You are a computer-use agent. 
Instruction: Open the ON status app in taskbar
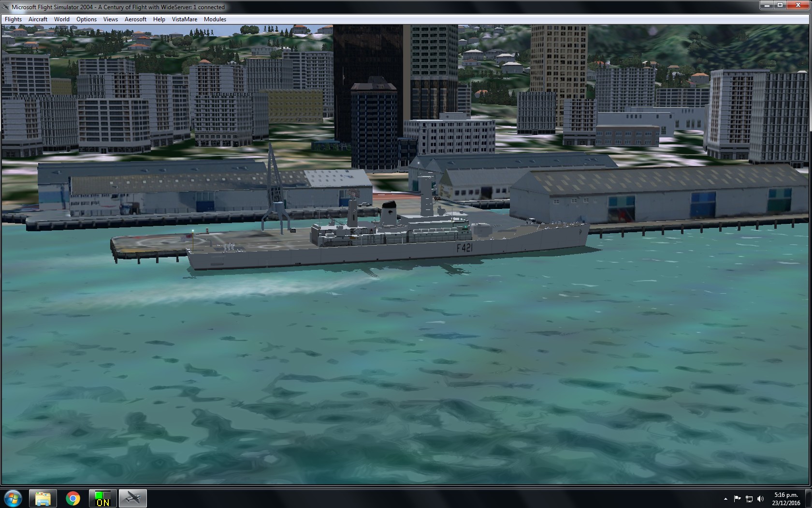coord(103,498)
